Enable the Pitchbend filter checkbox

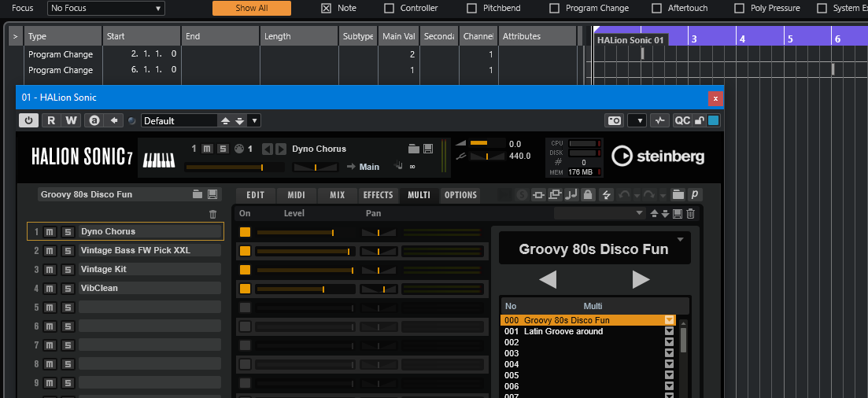471,9
